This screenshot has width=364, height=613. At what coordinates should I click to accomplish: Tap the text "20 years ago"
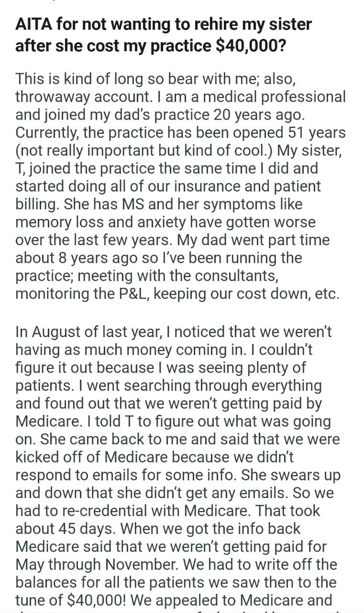259,115
